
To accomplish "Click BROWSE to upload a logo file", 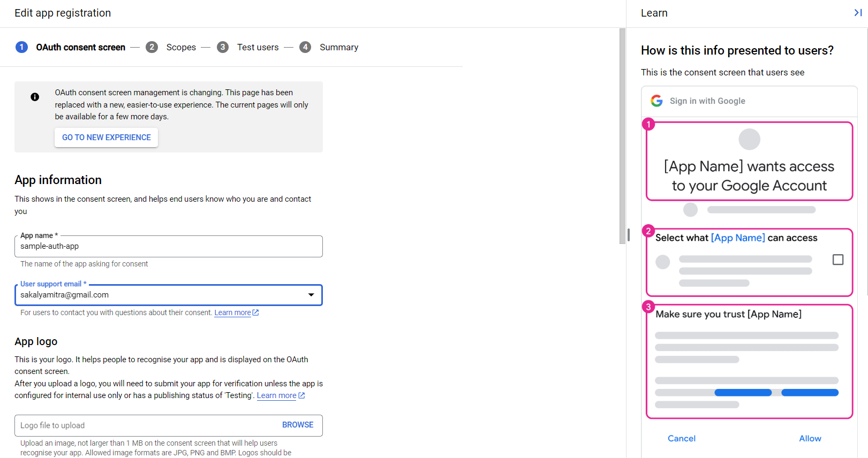I will pos(298,425).
